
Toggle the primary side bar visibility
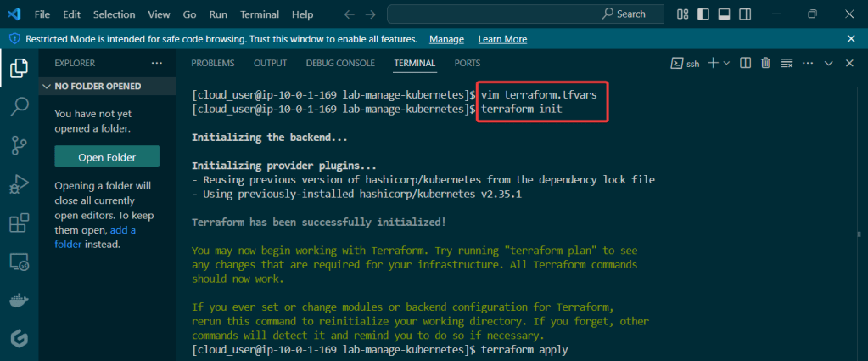pyautogui.click(x=702, y=14)
